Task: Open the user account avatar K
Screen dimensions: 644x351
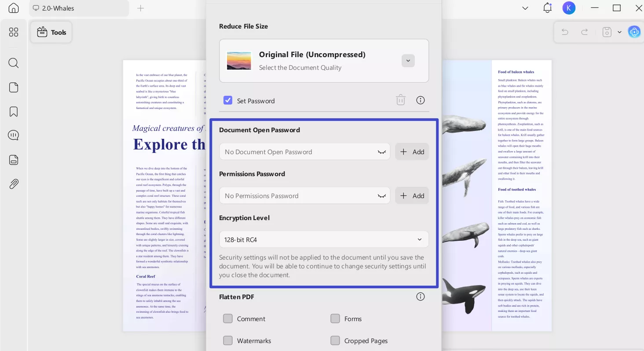Action: point(569,8)
